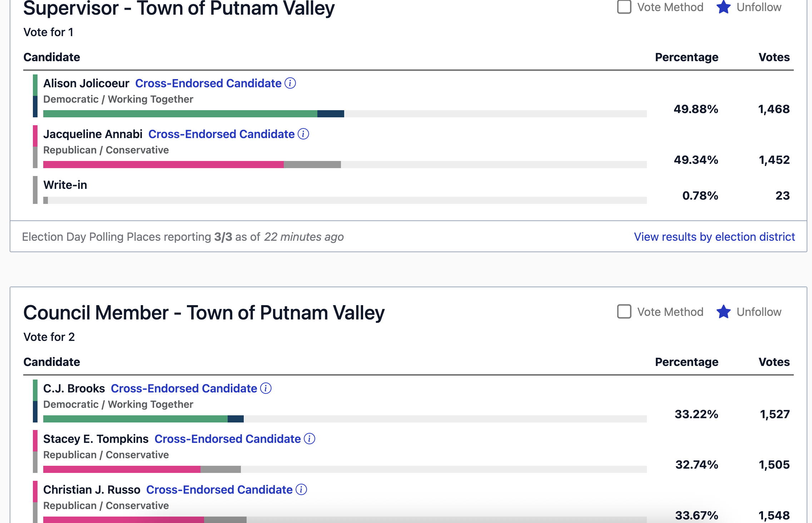This screenshot has width=812, height=523.
Task: Click the Council Member race star icon
Action: pyautogui.click(x=724, y=312)
